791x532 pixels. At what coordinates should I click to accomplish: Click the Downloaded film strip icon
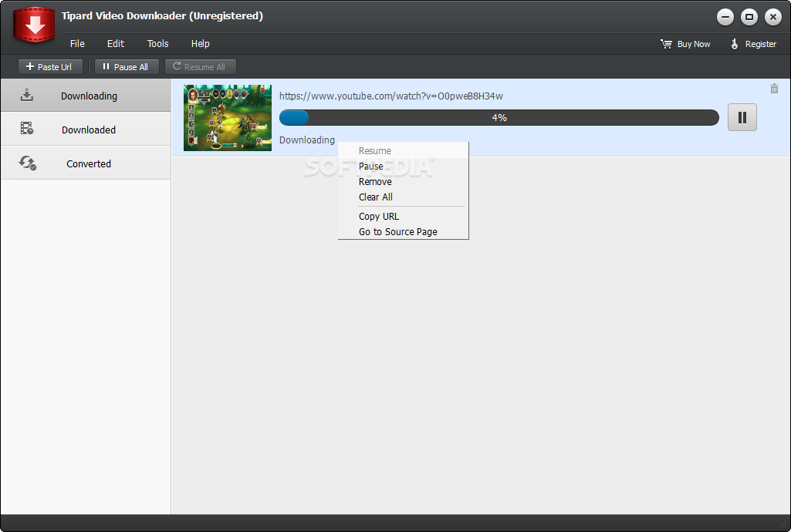27,129
